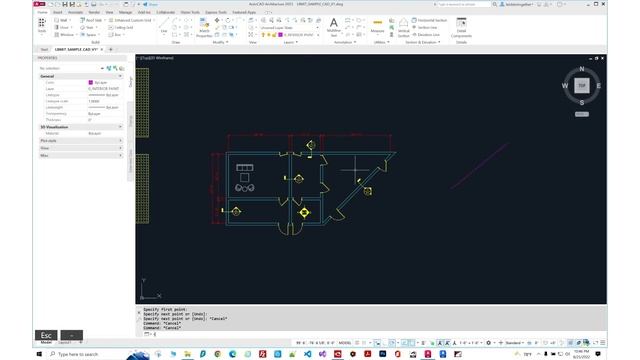This screenshot has width=640, height=360.
Task: Click the Ceiling Grid tool
Action: coord(121,27)
